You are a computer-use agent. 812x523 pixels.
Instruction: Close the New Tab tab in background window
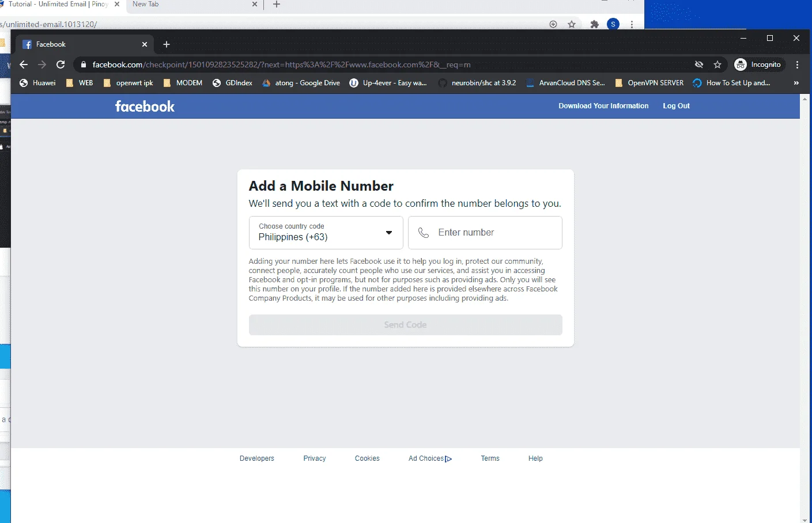254,4
